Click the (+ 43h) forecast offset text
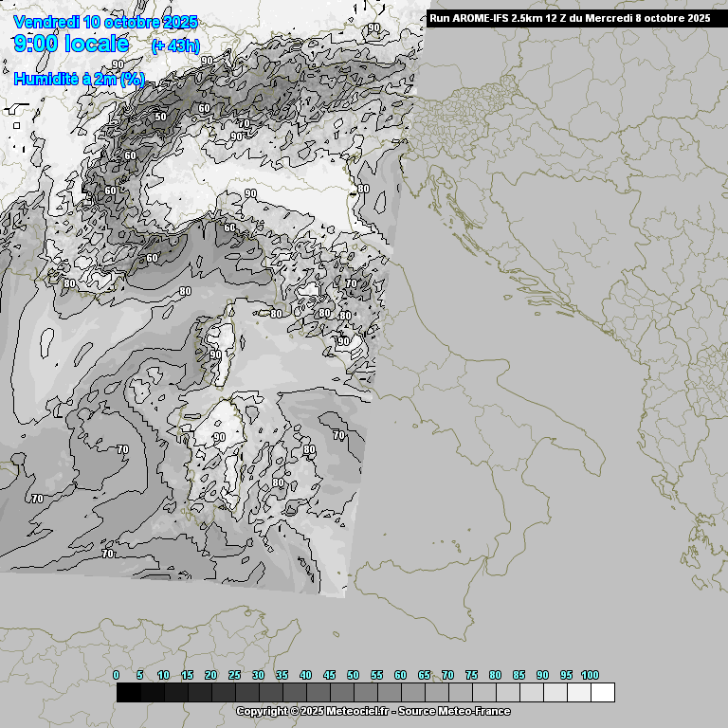 click(x=175, y=45)
